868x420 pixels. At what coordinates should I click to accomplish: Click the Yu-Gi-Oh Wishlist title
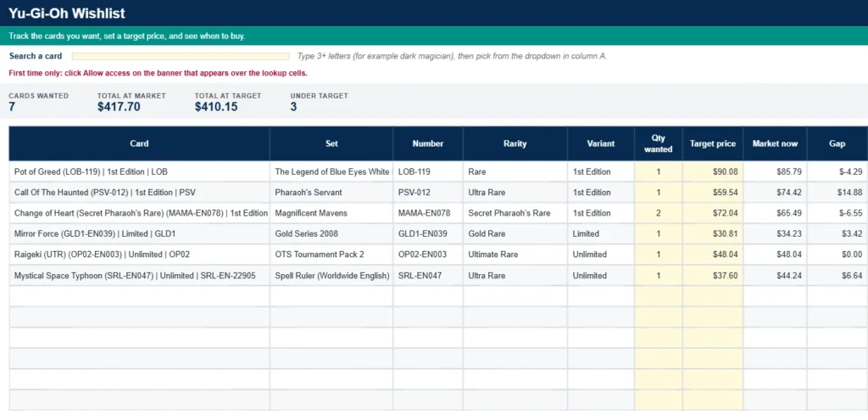coord(67,14)
